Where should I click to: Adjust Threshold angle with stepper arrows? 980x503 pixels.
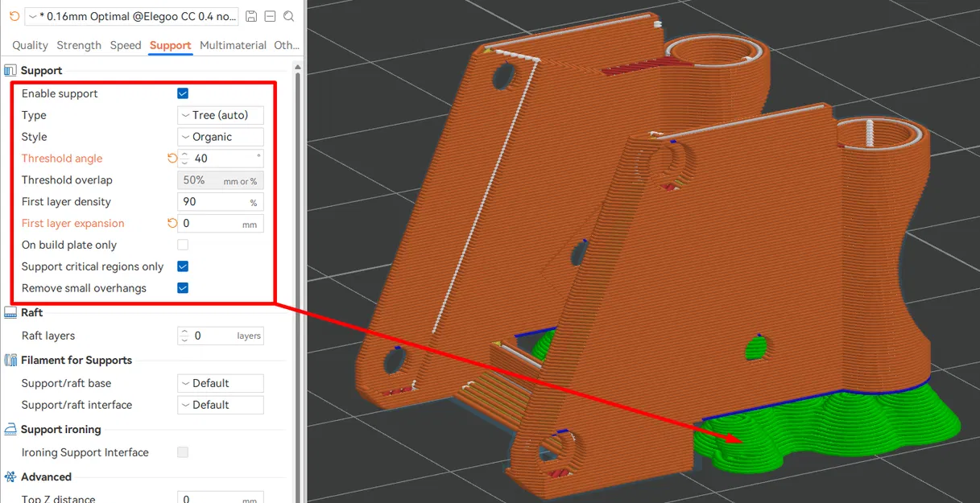coord(184,159)
